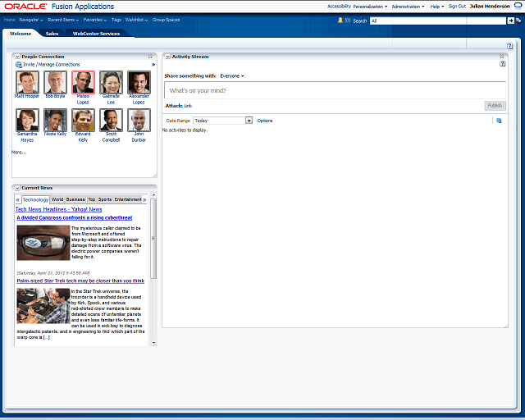The width and height of the screenshot is (525, 420).
Task: Switch to the Sales tab
Action: pyautogui.click(x=52, y=34)
